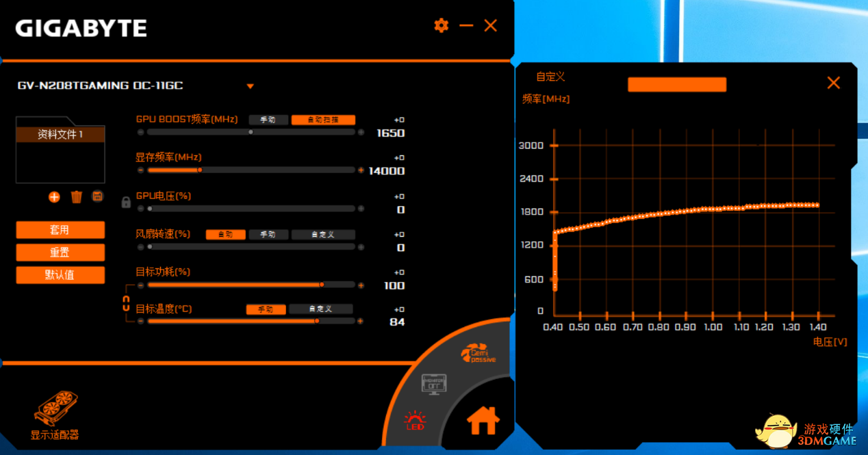Set 风扇转速 mode to 手动
This screenshot has height=455, width=868.
click(x=268, y=234)
